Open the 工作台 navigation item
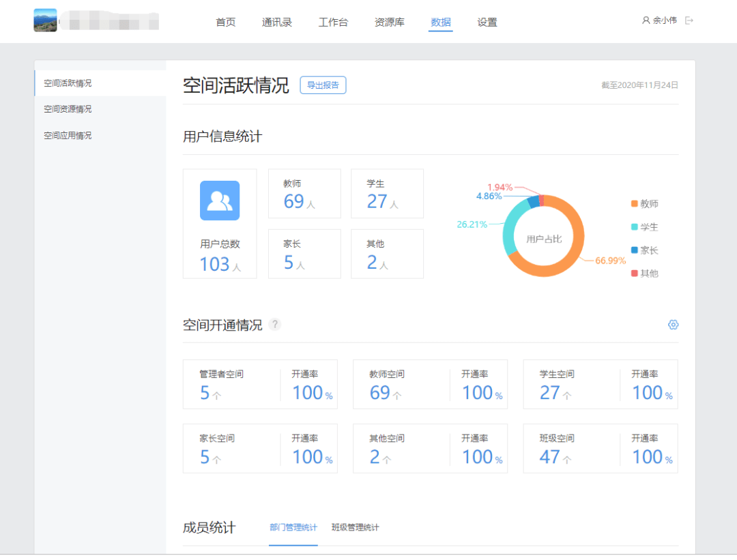Screen dimensions: 737x560 pyautogui.click(x=333, y=22)
